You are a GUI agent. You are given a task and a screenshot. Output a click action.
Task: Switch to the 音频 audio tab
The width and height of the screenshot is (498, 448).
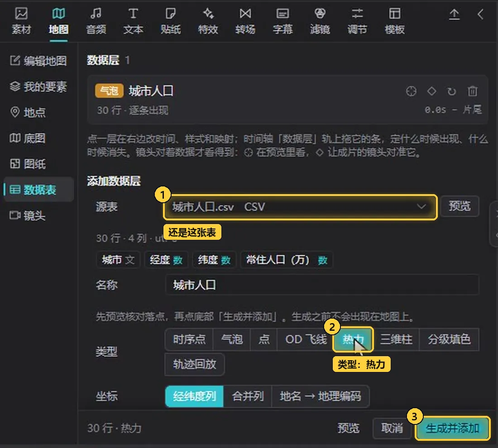(x=96, y=21)
